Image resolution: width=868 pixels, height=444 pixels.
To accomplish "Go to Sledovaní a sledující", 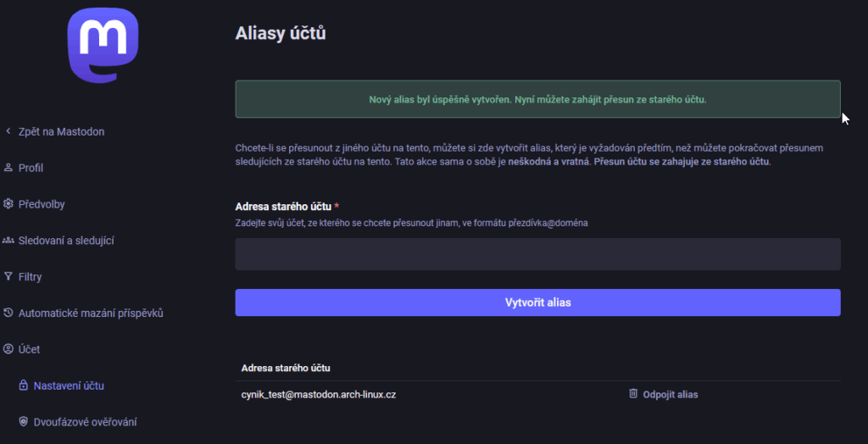I will [66, 241].
